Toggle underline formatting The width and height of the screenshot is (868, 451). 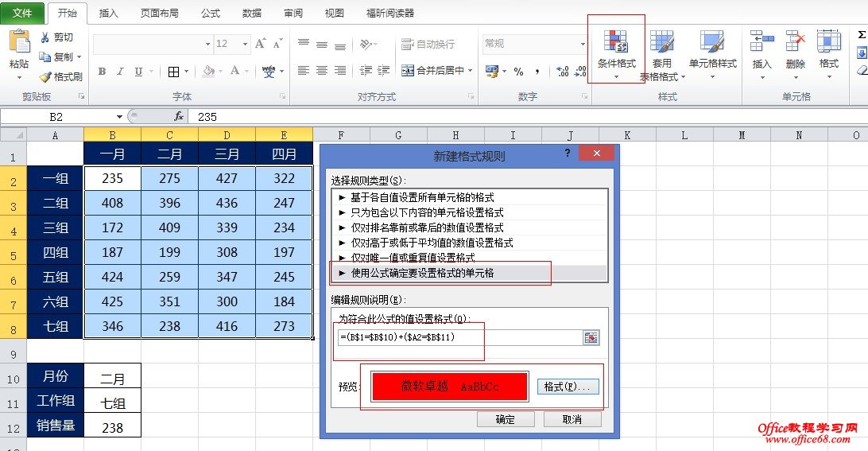click(x=138, y=72)
